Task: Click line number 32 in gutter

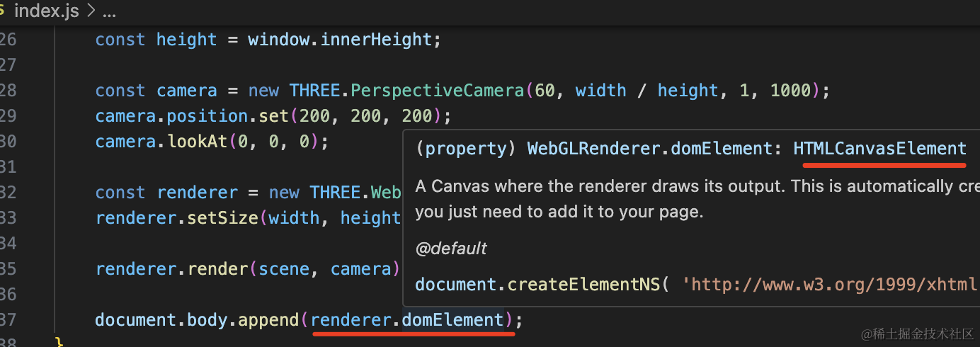Action: (8, 193)
